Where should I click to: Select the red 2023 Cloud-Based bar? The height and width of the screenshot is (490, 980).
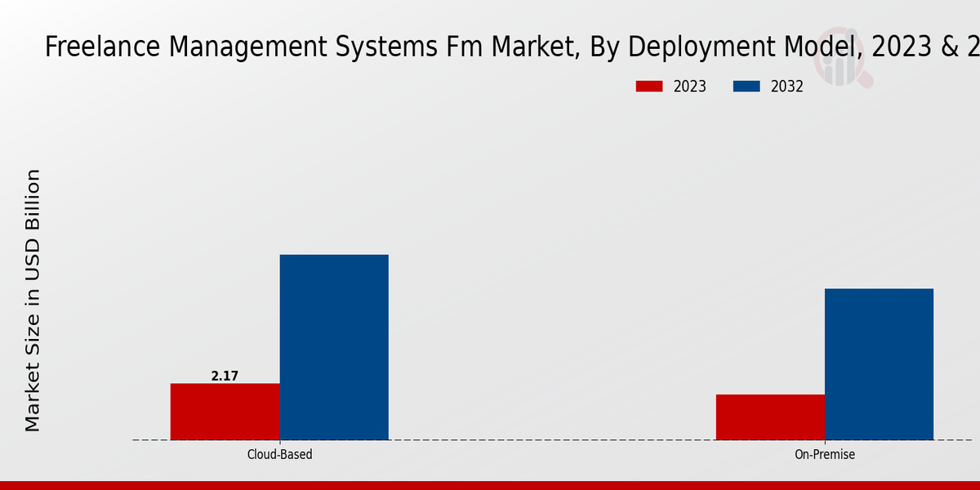pyautogui.click(x=225, y=412)
